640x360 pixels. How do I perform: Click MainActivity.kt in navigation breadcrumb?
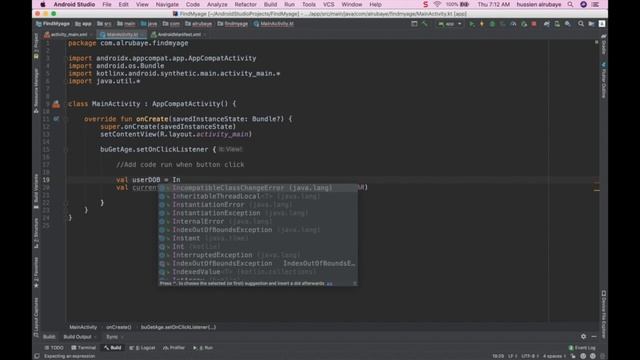(273, 24)
